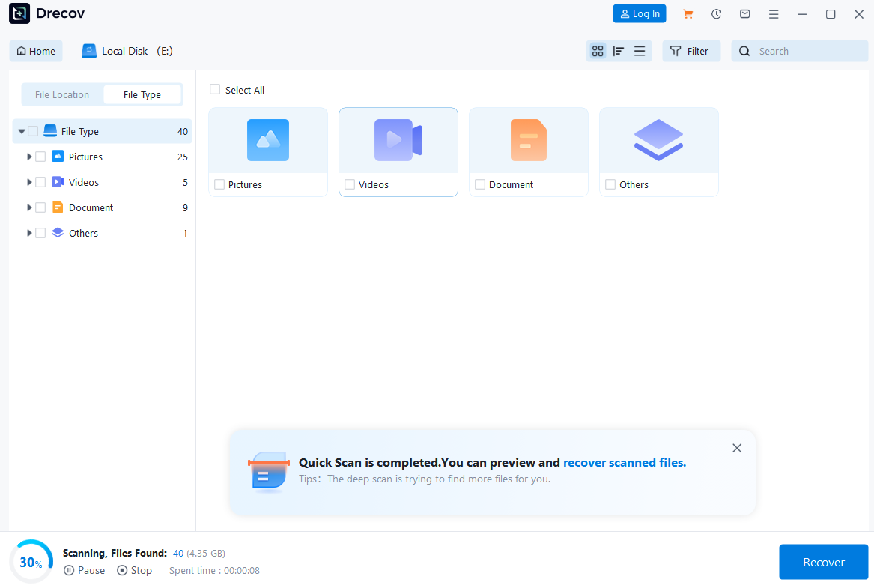Check the Videos checkbox in sidebar
Screen dimensions: 874x588
click(x=40, y=181)
